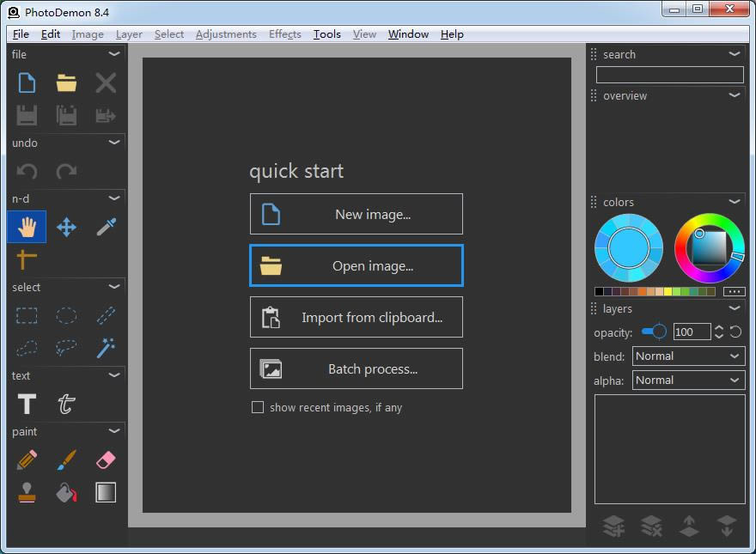The width and height of the screenshot is (756, 554).
Task: Click the add layer icon
Action: [613, 526]
